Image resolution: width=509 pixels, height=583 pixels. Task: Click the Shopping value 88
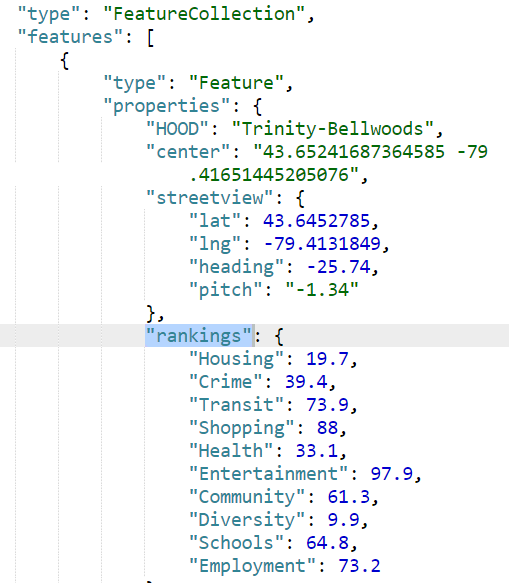tap(327, 428)
